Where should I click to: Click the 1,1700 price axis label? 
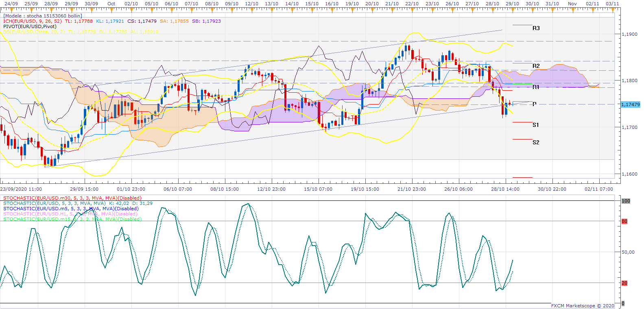click(x=630, y=127)
